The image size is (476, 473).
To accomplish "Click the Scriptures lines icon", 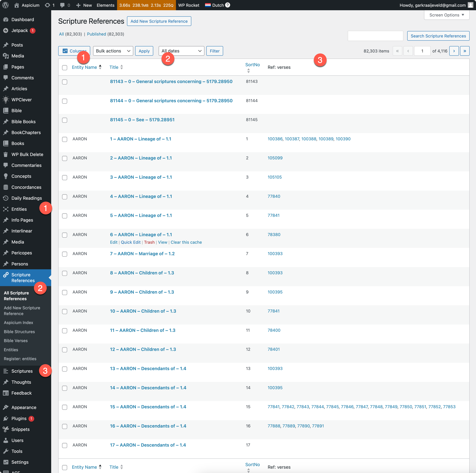I will click(6, 371).
